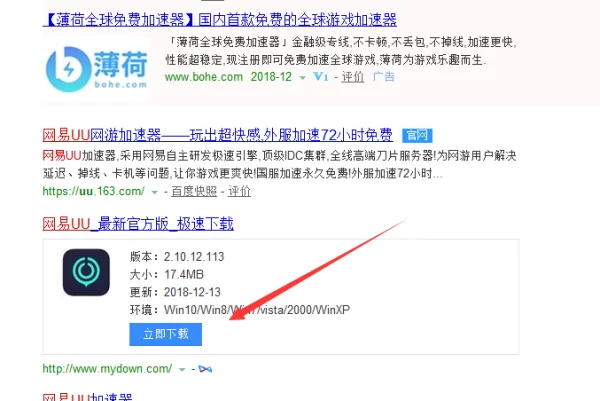Viewport: 600px width, 401px height.
Task: Click the 网易UU加速器 description snippet text
Action: [x=279, y=165]
